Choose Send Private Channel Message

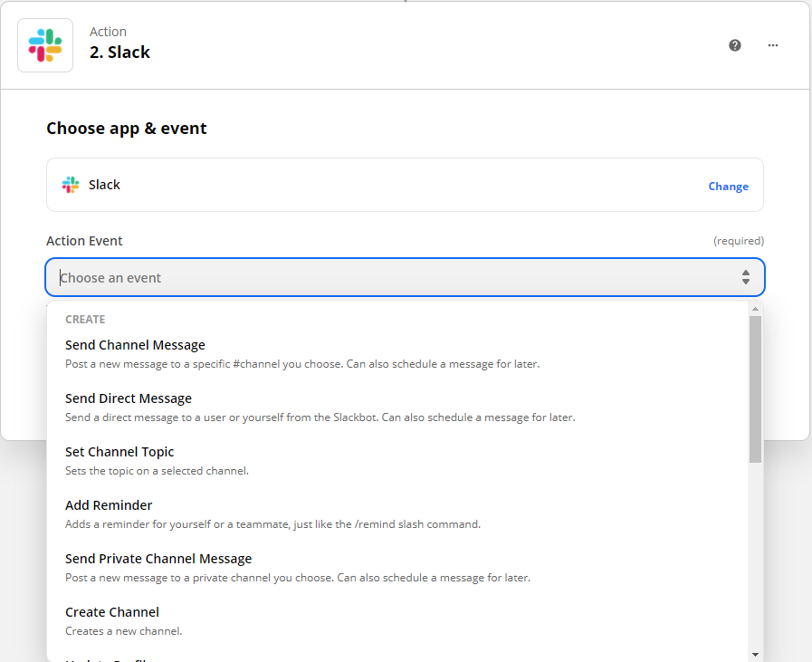(158, 559)
